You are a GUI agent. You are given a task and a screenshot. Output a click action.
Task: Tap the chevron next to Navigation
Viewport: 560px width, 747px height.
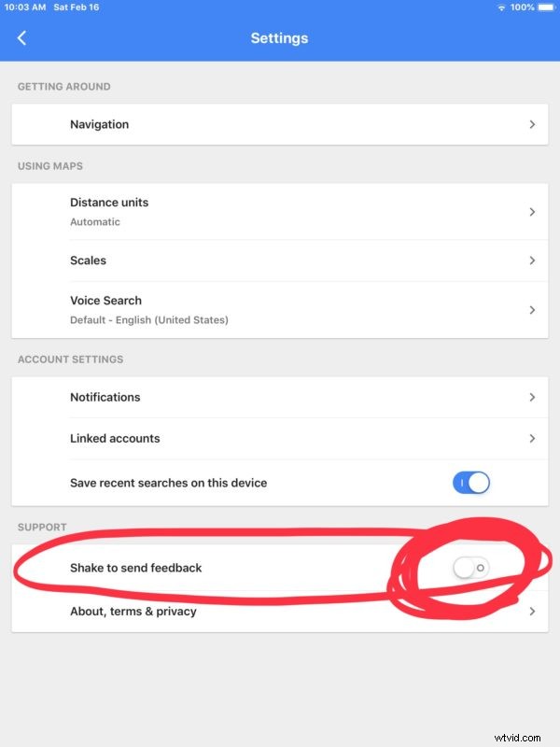532,123
